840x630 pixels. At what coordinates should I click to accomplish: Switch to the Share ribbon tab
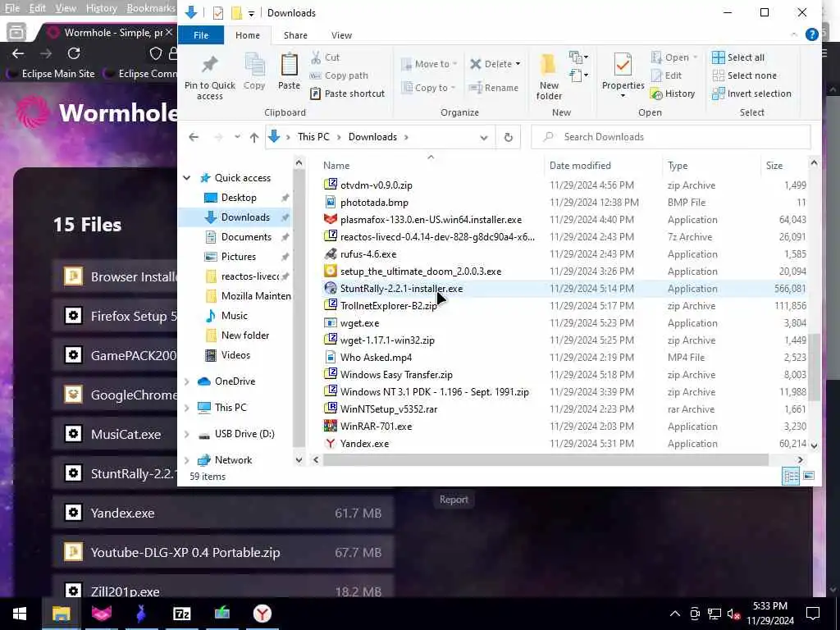point(295,35)
